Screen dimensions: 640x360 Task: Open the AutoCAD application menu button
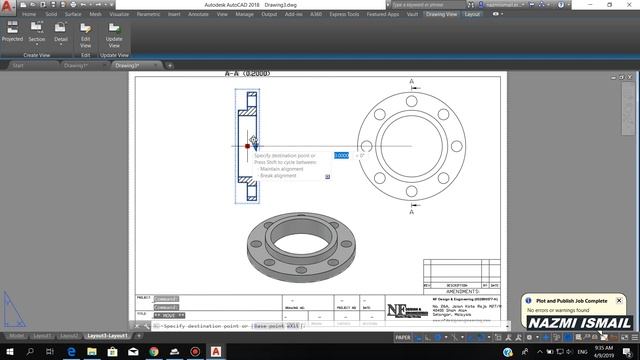(7, 7)
